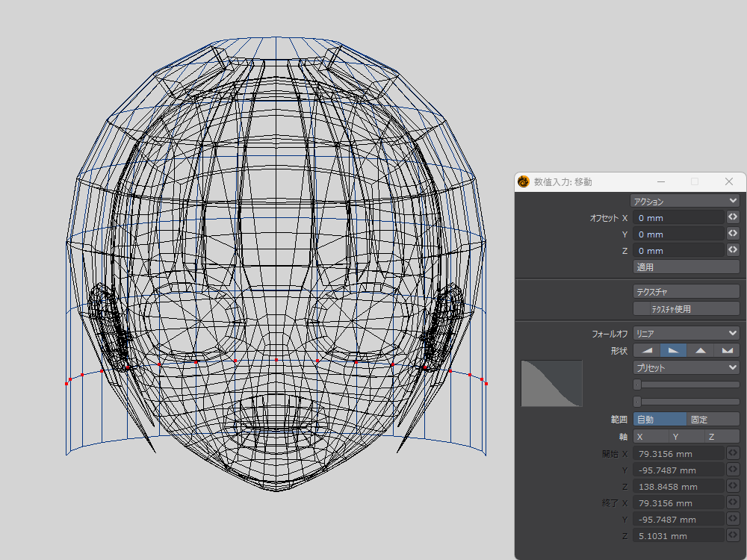Viewport: 747px width, 560px height.
Task: Open the アクション dropdown
Action: pos(686,201)
